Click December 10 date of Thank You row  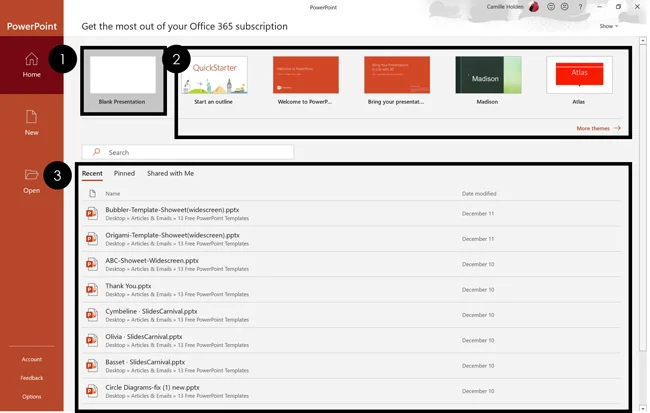478,289
